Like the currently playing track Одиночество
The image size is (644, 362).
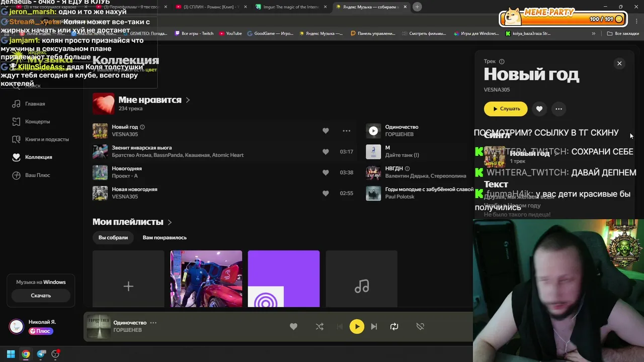coord(293,326)
